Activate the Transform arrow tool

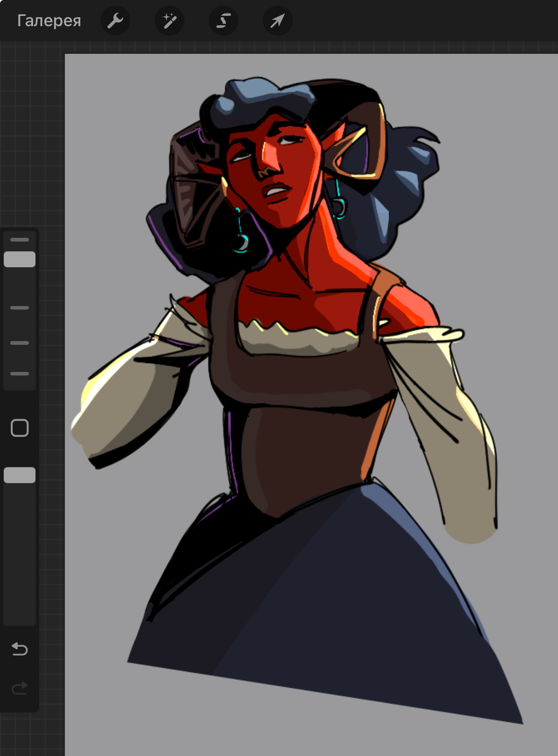click(277, 21)
